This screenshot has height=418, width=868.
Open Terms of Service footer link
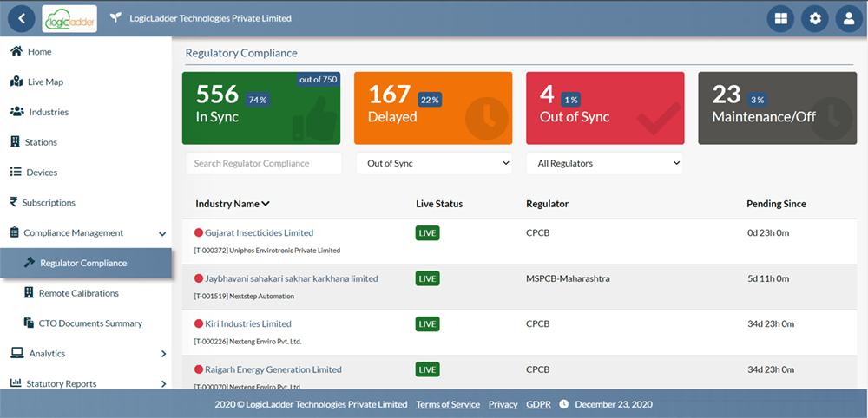point(448,404)
